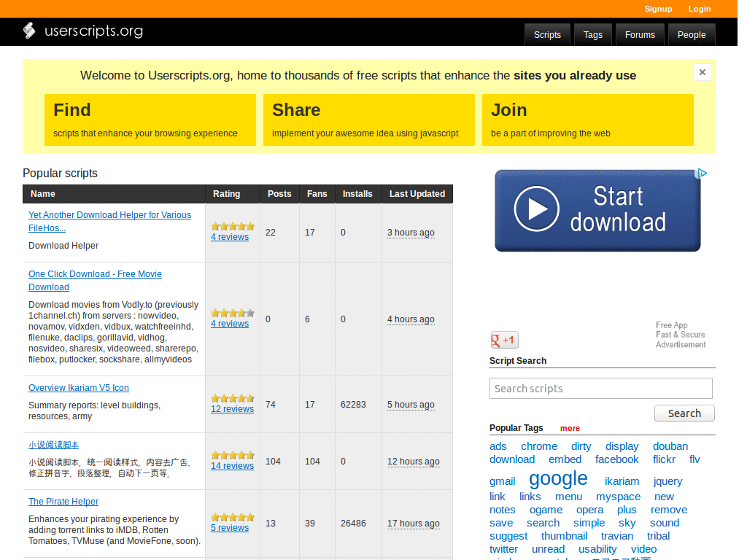Click the Signup link
Viewport: 747px width, 560px height.
(x=658, y=9)
